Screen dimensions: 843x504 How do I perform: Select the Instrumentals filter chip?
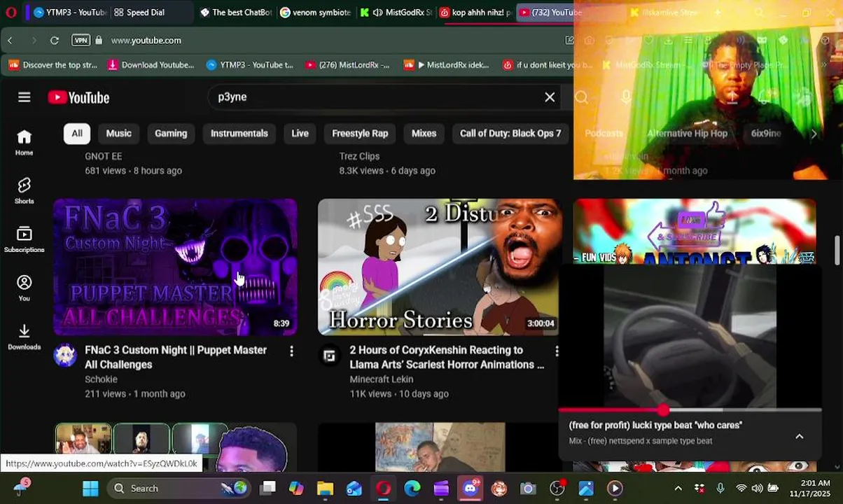coord(239,133)
